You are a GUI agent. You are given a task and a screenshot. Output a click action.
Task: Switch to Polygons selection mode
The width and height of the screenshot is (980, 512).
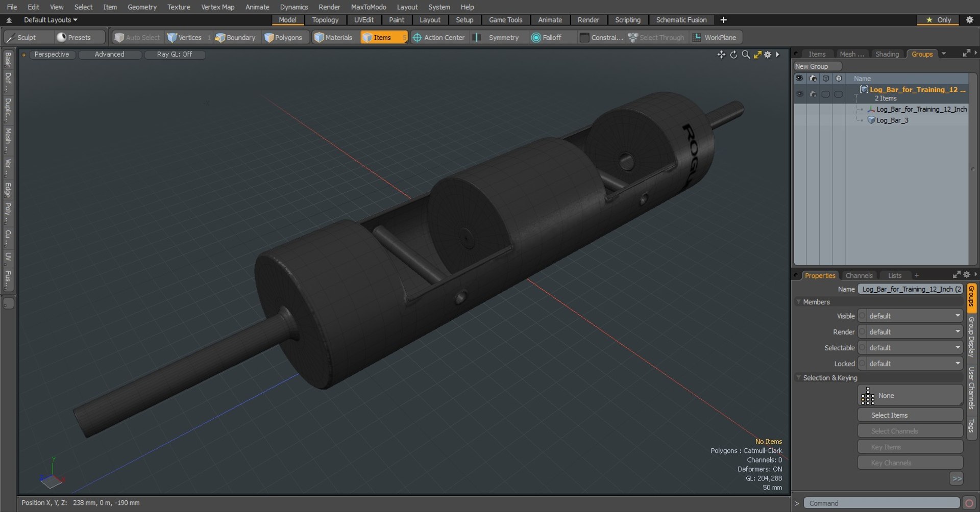pos(283,38)
